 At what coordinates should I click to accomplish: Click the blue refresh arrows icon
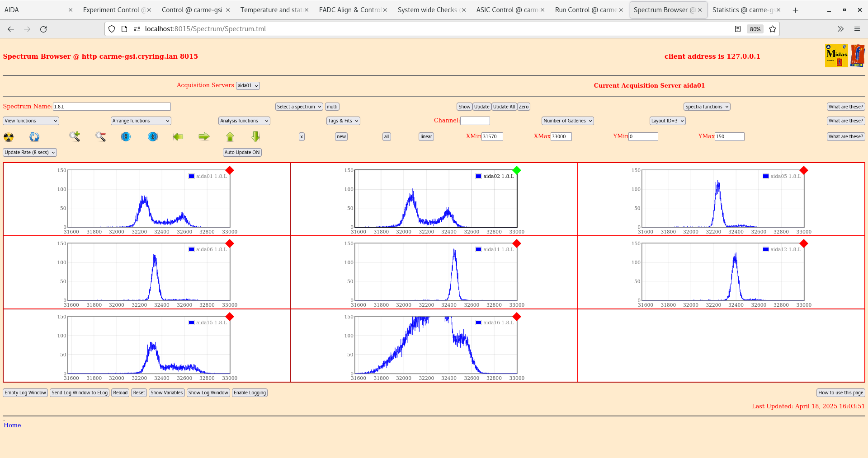click(34, 137)
